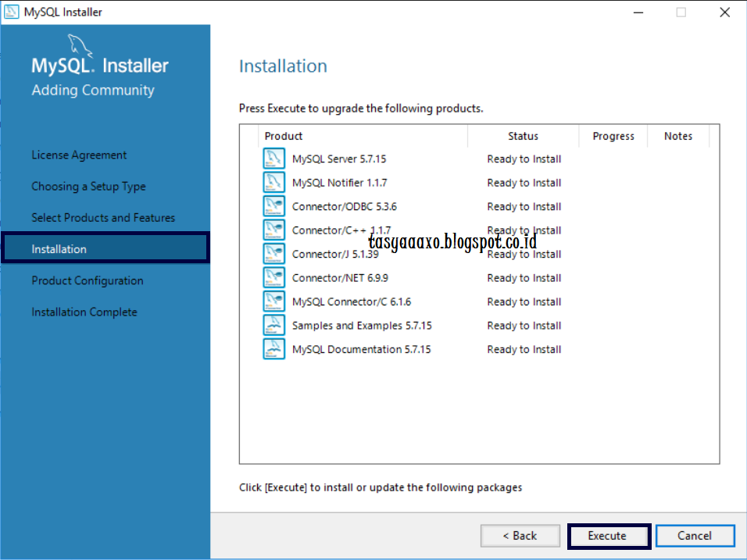Screen dimensions: 747x560
Task: Select the Connector/ODBC 5.3.6 row text
Action: click(x=345, y=207)
